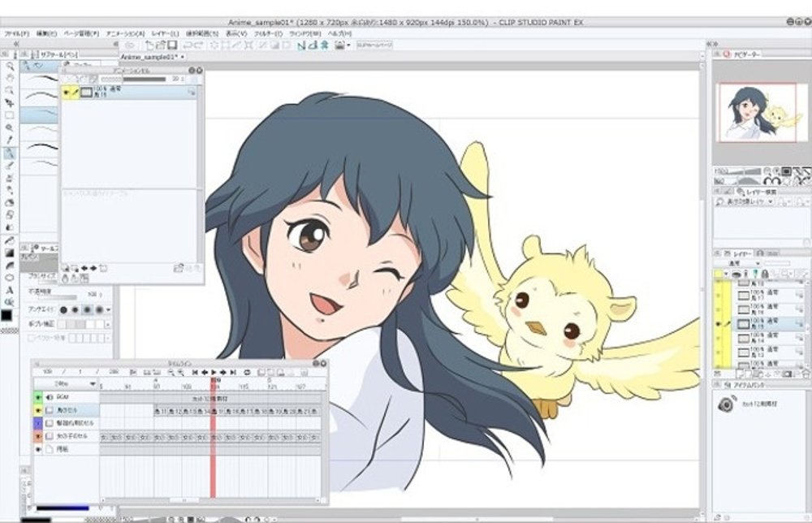Screen dimensions: 812x523
Task: Hide selected layer 角 15 eye icon
Action: tap(717, 324)
